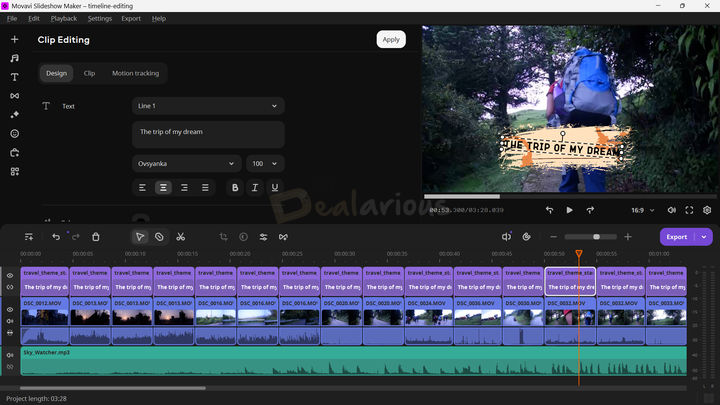
Task: Open the import media plus icon
Action: [15, 39]
